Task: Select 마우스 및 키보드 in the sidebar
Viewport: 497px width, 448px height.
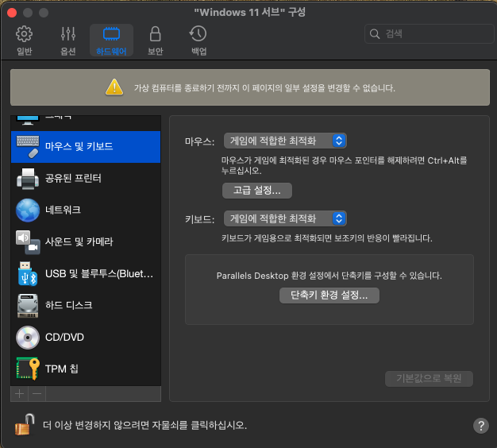Action: [x=85, y=146]
